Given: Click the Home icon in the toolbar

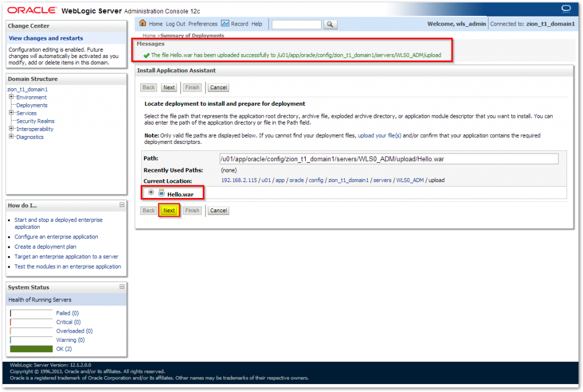Looking at the screenshot, I should 141,23.
